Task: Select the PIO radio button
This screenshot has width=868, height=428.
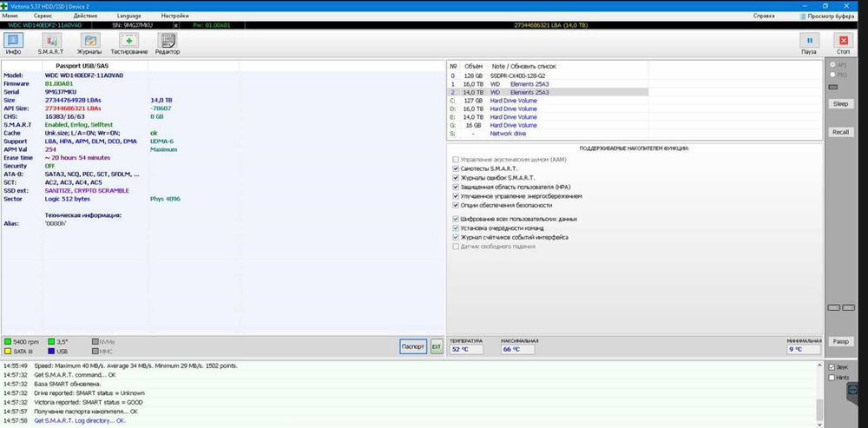Action: (x=832, y=74)
